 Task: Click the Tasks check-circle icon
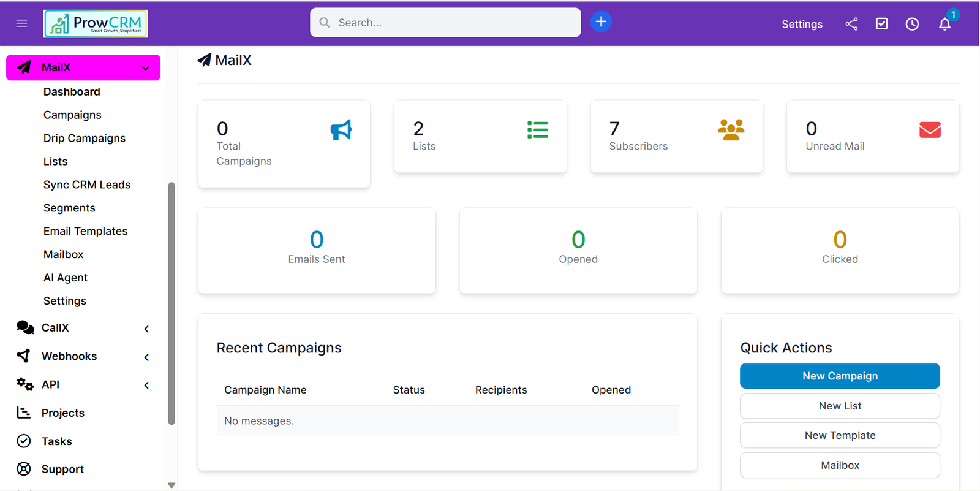click(24, 441)
